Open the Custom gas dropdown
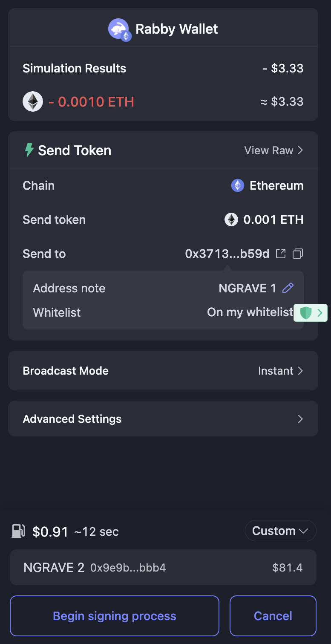 pos(280,531)
